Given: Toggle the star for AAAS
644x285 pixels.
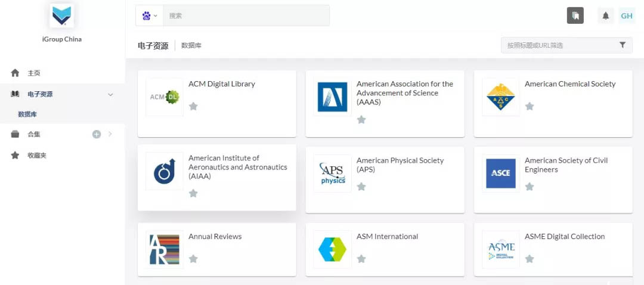Looking at the screenshot, I should pos(361,119).
